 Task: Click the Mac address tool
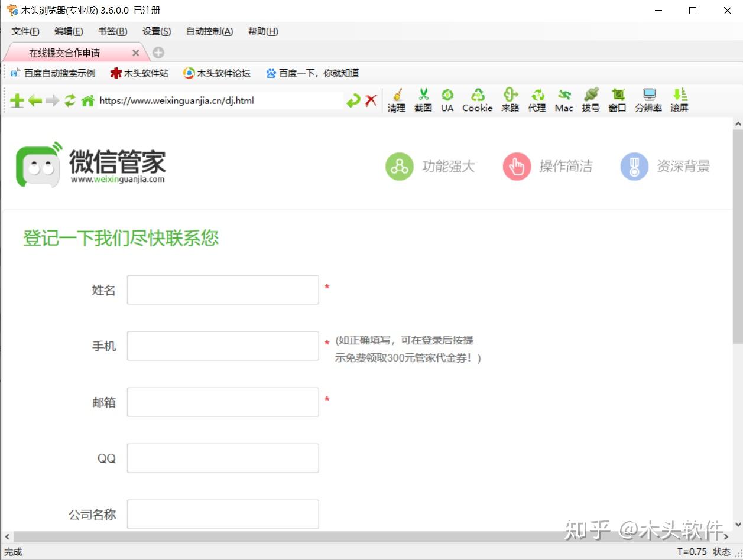coord(564,100)
